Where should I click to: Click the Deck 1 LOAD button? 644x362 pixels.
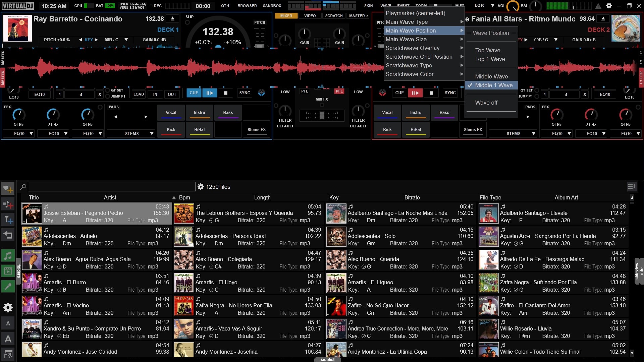(139, 95)
